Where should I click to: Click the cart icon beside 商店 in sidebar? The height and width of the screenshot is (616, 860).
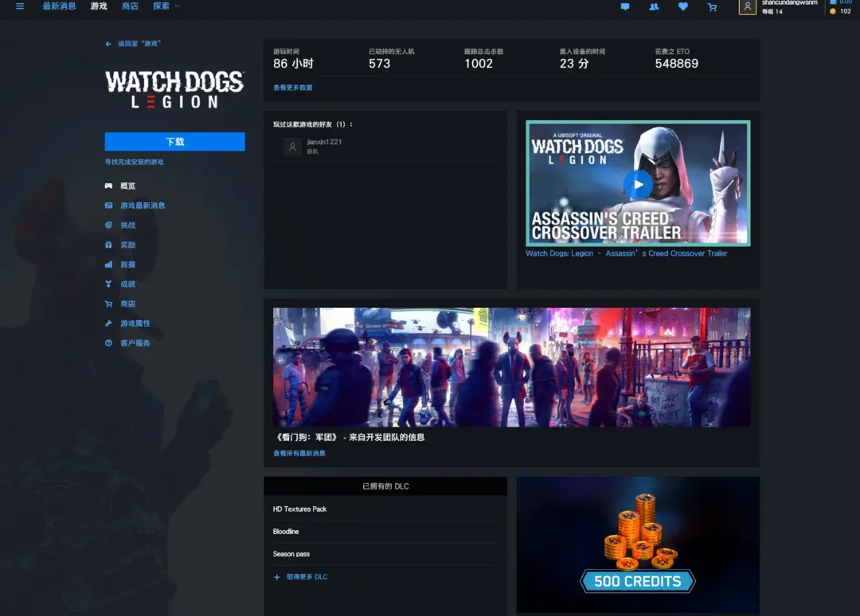point(108,303)
